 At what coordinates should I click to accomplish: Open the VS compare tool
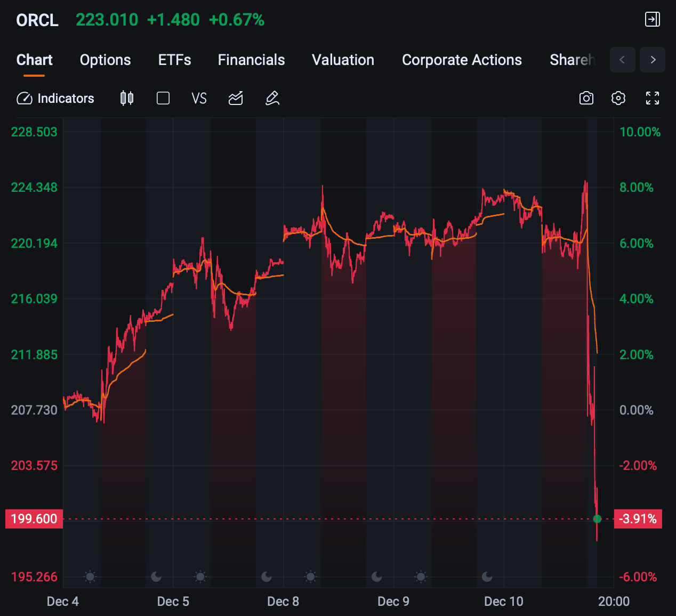click(x=199, y=99)
